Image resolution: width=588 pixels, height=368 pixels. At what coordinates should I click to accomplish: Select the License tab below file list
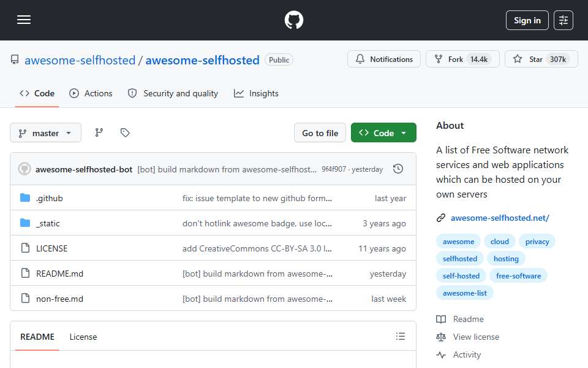point(83,337)
